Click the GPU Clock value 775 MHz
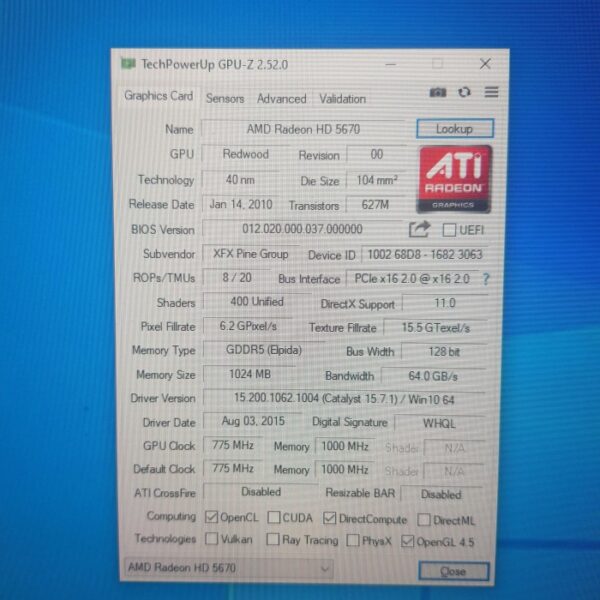The image size is (600, 600). (x=233, y=445)
